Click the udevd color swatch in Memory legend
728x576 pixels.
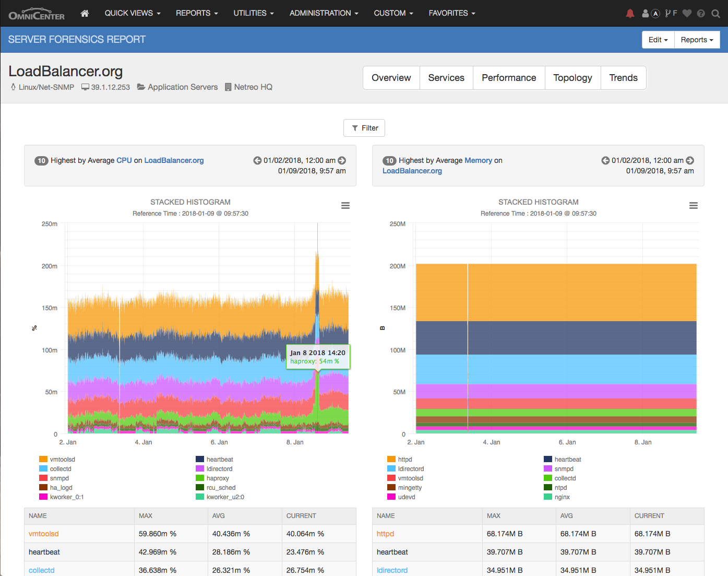click(391, 497)
